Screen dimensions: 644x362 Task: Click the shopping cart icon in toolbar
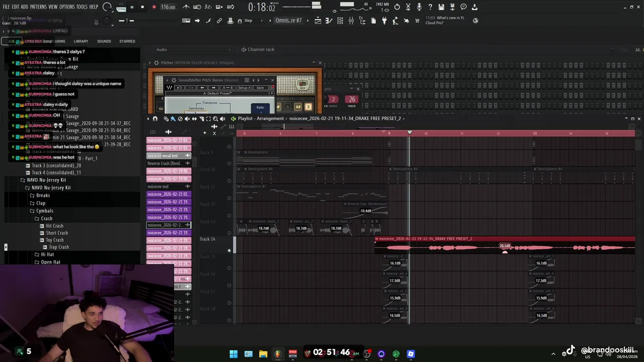(417, 21)
